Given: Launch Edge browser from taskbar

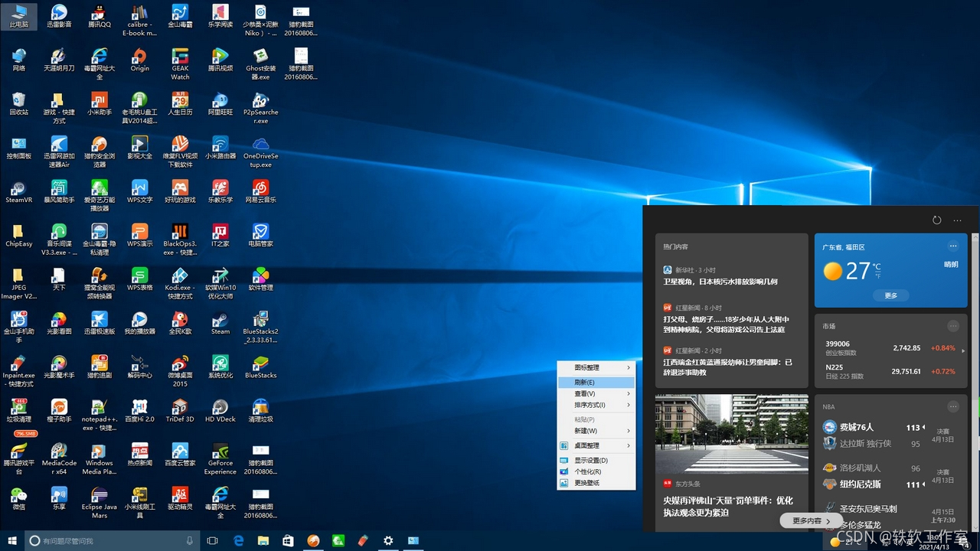Looking at the screenshot, I should pyautogui.click(x=238, y=541).
